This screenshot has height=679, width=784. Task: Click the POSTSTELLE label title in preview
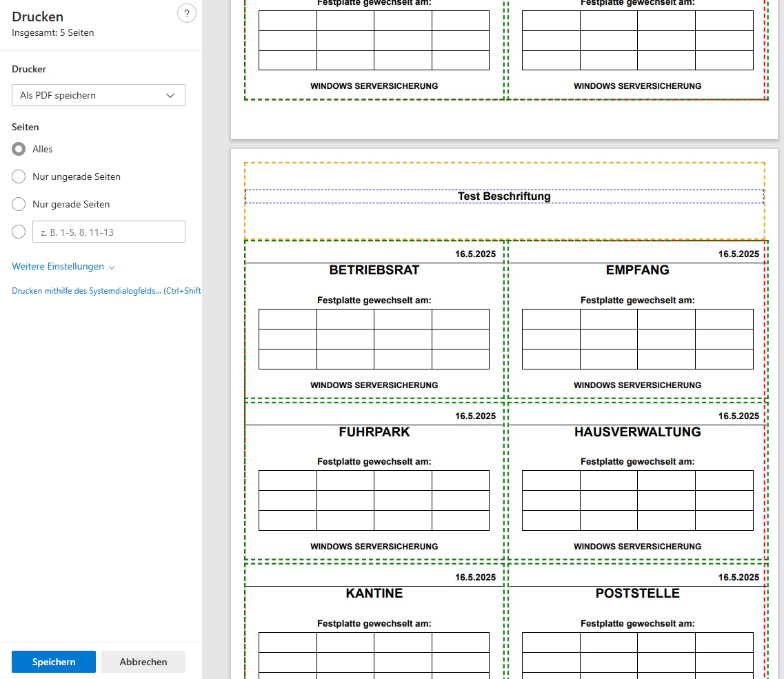[637, 594]
